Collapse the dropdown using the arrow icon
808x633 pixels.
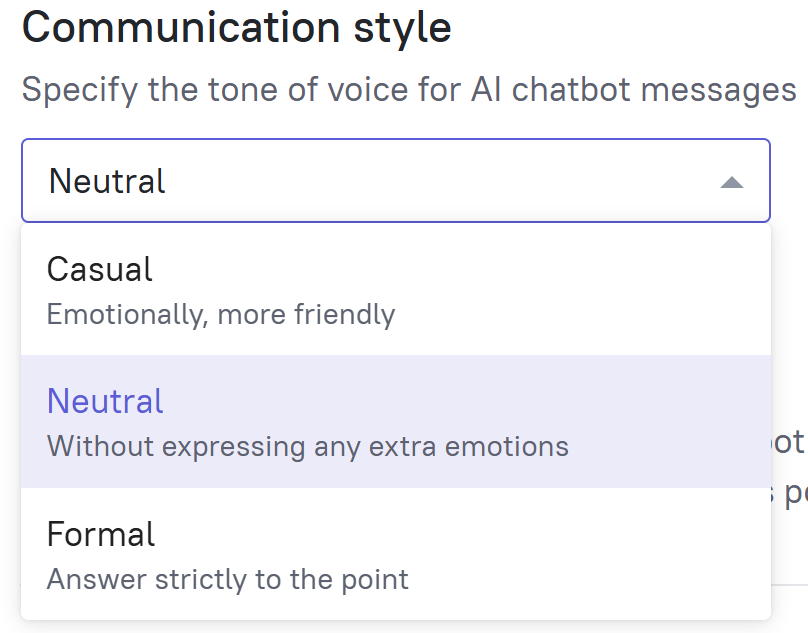[732, 182]
